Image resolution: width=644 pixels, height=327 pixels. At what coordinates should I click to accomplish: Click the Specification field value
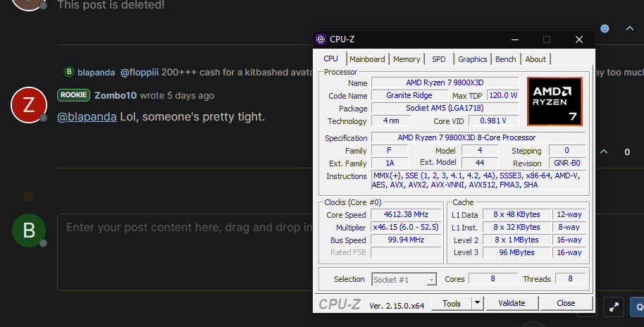[x=478, y=137]
